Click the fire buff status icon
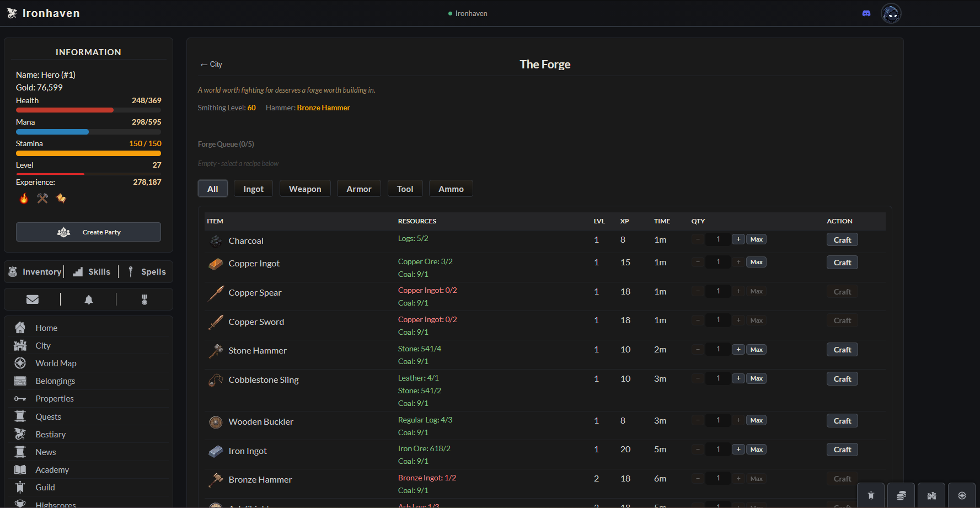The height and width of the screenshot is (508, 980). point(24,198)
